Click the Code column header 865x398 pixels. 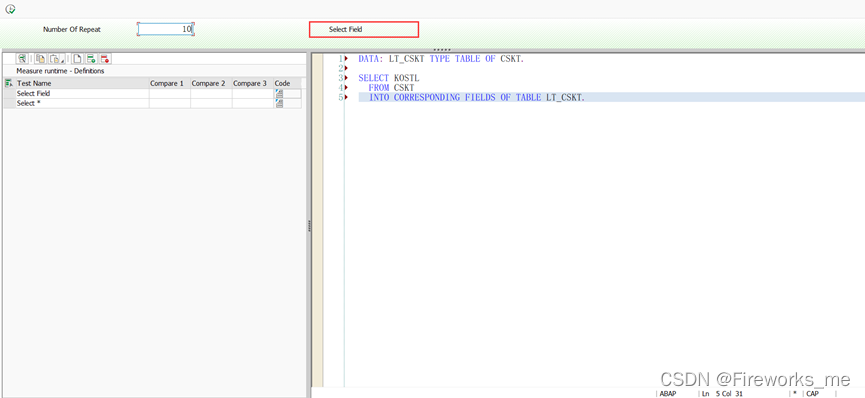tap(287, 83)
